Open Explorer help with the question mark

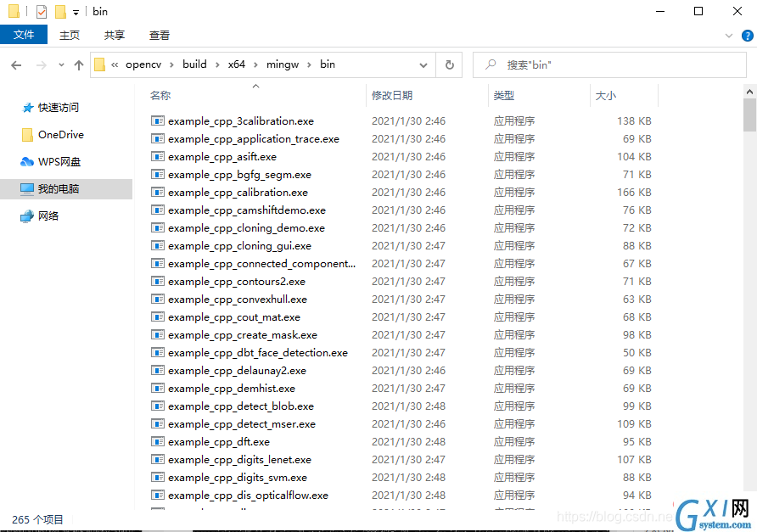pos(748,36)
